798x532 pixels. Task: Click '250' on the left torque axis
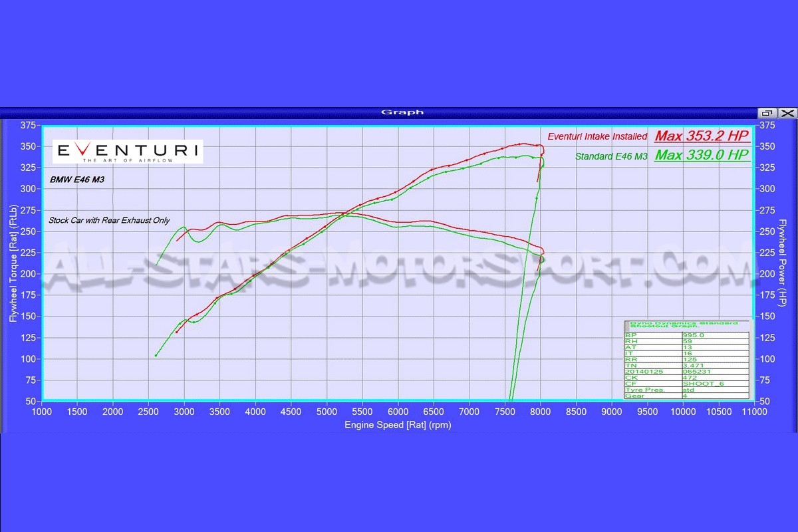pos(28,231)
